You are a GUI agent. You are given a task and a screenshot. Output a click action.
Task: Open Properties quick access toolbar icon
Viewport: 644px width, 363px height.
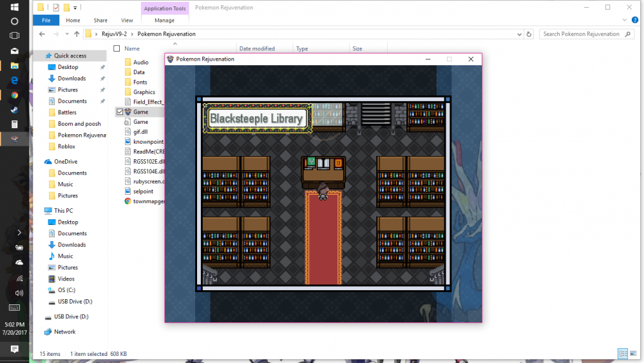[x=56, y=7]
